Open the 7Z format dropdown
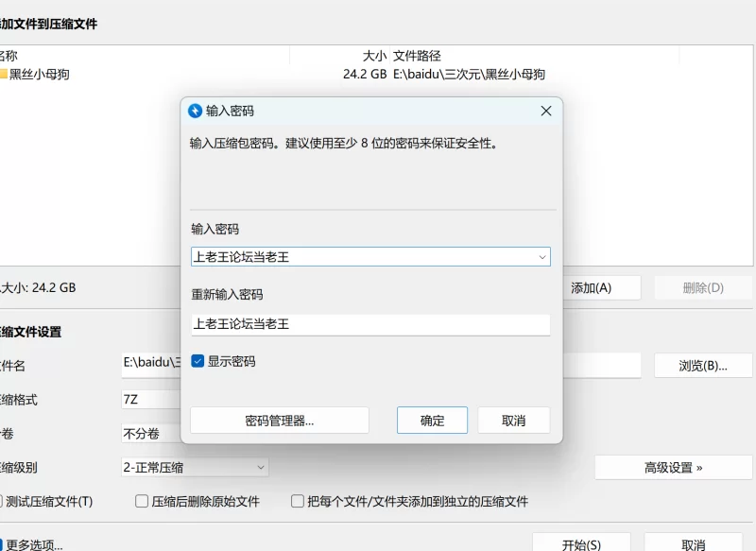This screenshot has height=551, width=756. pos(151,399)
